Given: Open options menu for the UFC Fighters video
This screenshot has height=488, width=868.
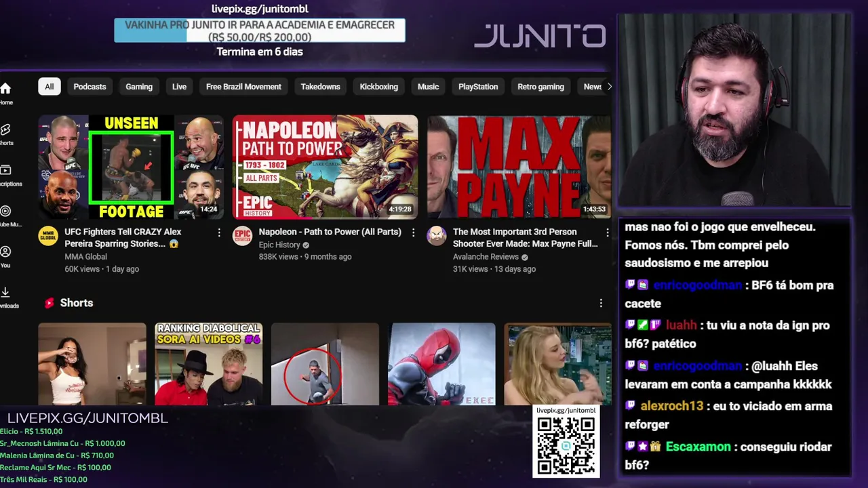Looking at the screenshot, I should (218, 232).
